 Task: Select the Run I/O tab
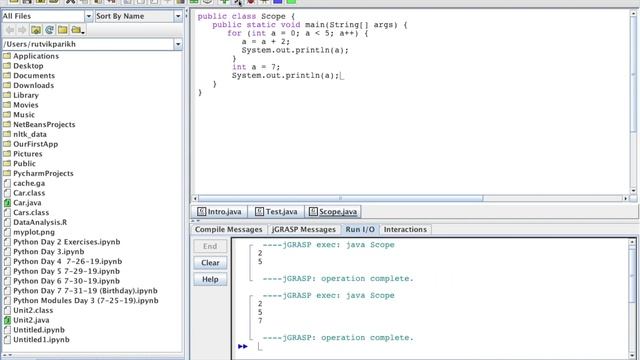coord(360,229)
